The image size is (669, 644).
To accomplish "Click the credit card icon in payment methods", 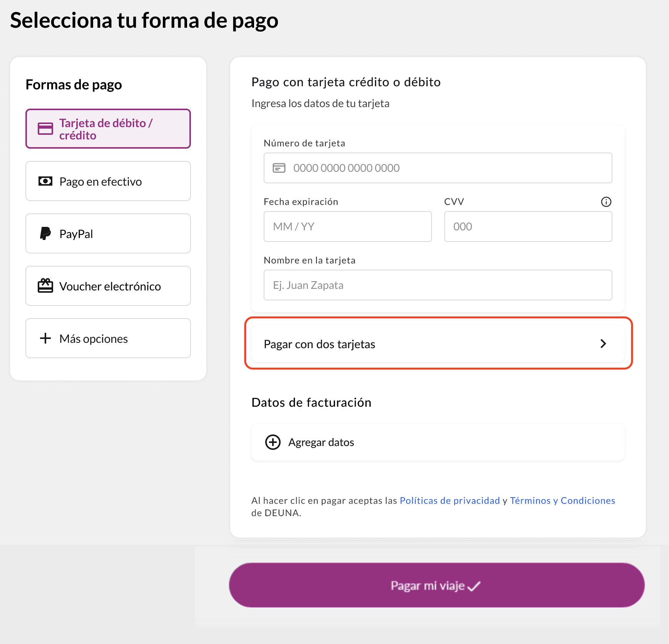I will 45,129.
